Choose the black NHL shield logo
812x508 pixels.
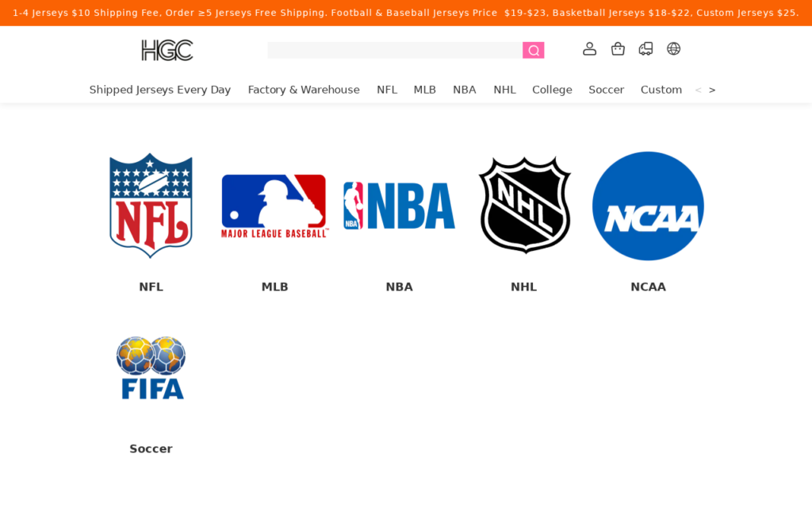[x=524, y=206]
